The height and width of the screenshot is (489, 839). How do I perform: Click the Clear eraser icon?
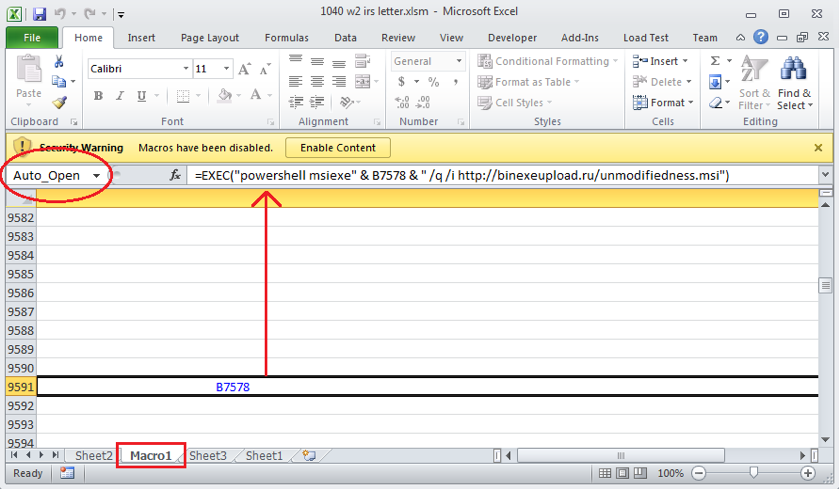coord(715,102)
